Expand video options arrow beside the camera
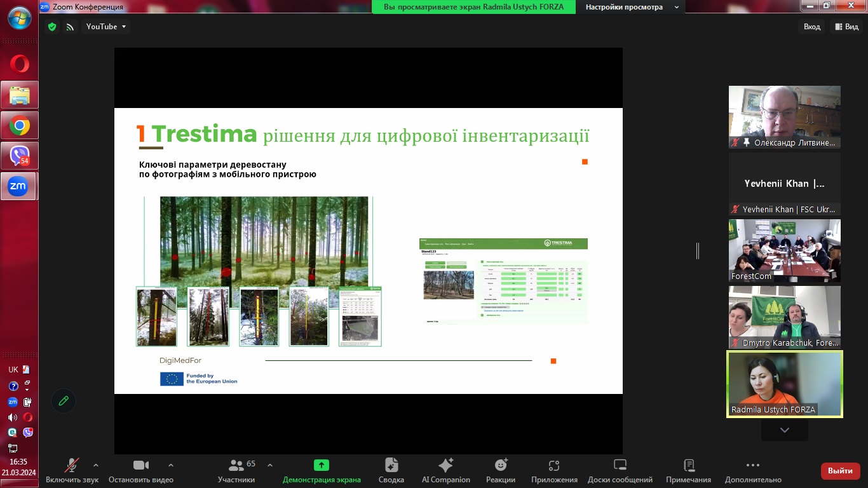Viewport: 868px width, 488px height. tap(170, 465)
